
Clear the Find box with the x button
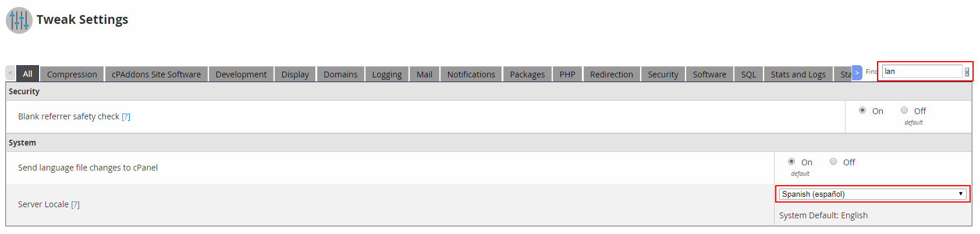point(967,72)
